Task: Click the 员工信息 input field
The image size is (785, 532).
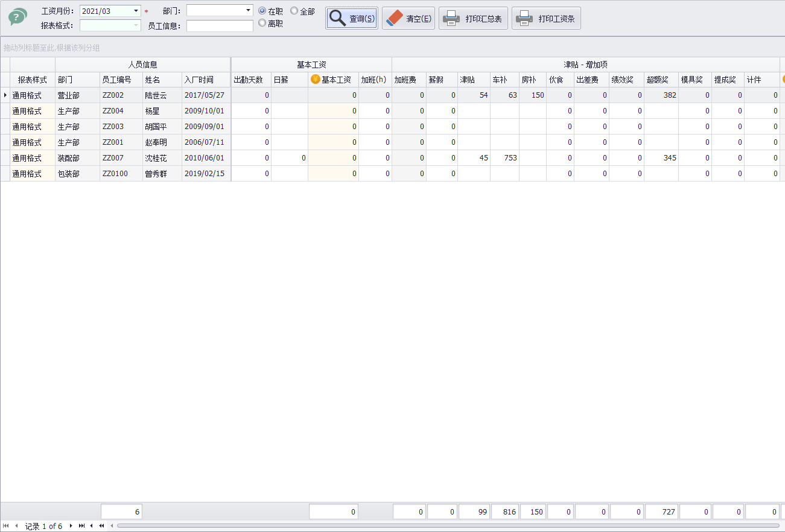Action: coord(220,26)
